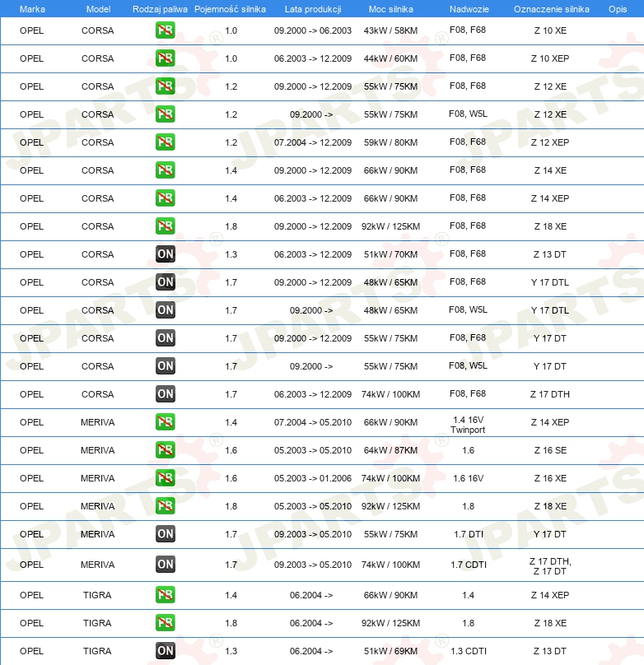The height and width of the screenshot is (665, 644).
Task: Click petrol icon in Tigra Z 14 XEP row
Action: (x=165, y=595)
